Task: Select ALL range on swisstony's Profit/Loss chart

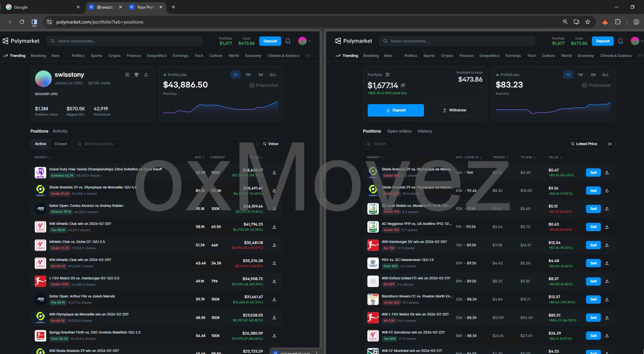Action: (x=273, y=75)
